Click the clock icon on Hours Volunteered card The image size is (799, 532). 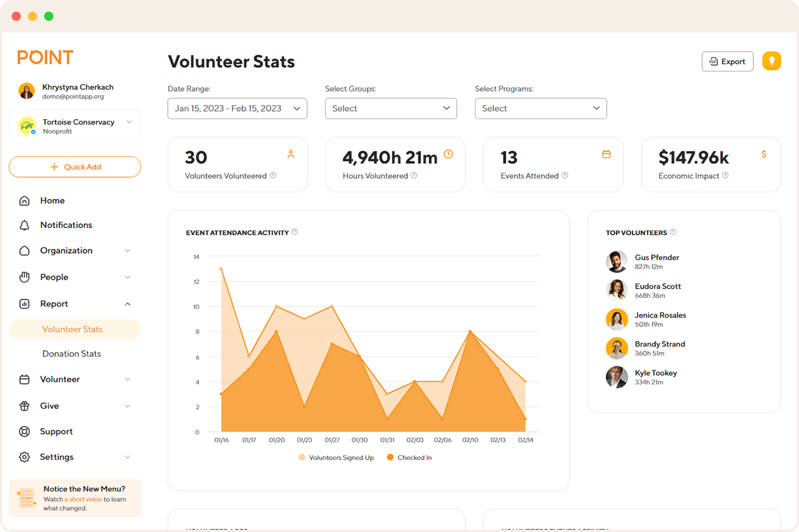[x=448, y=154]
